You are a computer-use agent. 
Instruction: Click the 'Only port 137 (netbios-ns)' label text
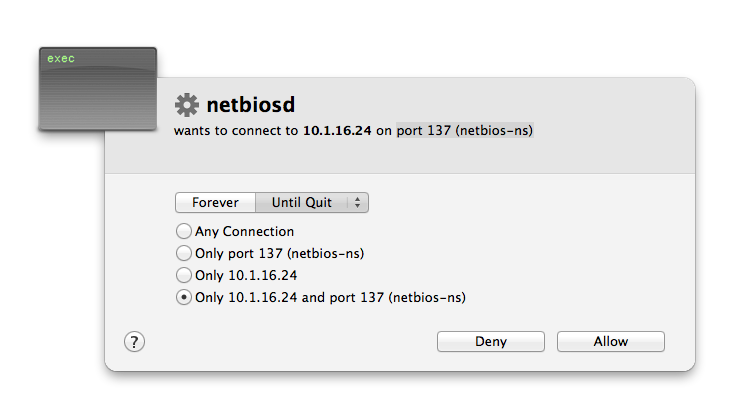click(x=279, y=253)
